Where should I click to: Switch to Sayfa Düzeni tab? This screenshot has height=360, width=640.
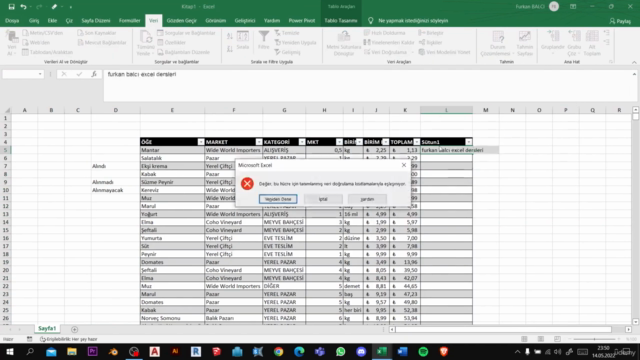pyautogui.click(x=96, y=21)
